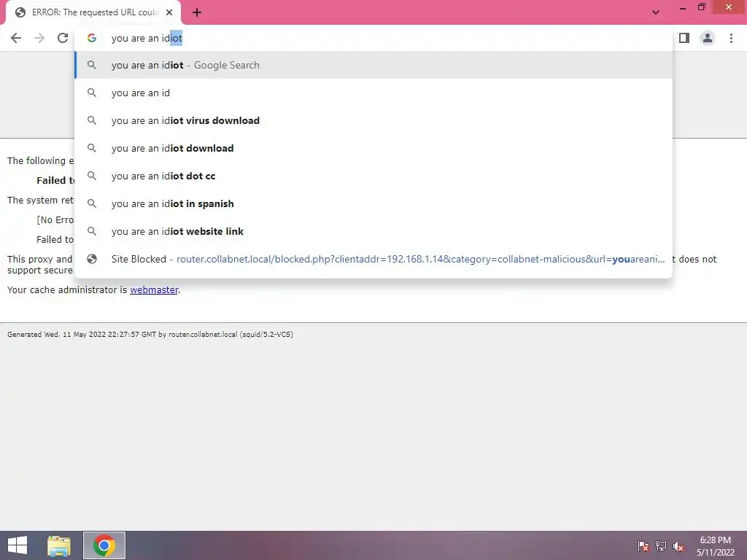Choose suggestion 'you are an id'
The width and height of the screenshot is (747, 560).
pyautogui.click(x=373, y=93)
